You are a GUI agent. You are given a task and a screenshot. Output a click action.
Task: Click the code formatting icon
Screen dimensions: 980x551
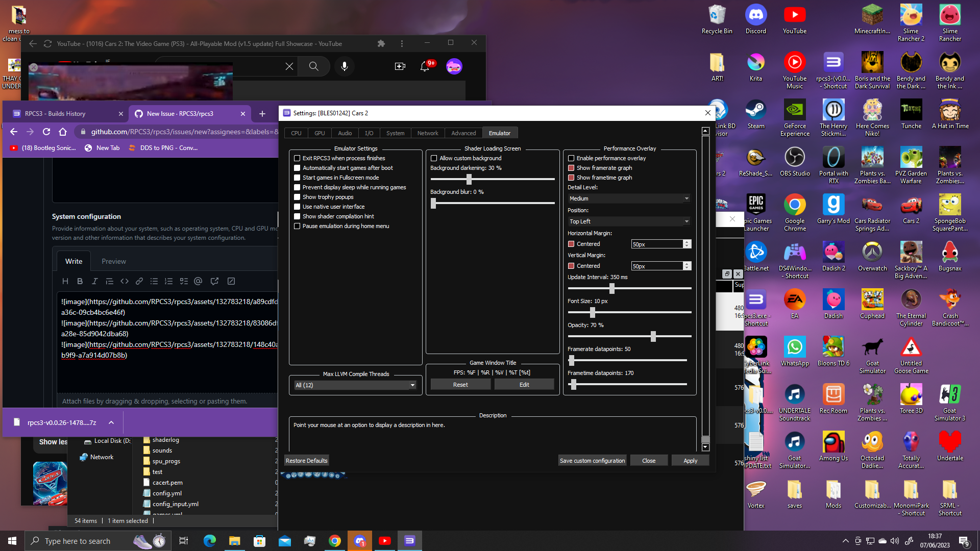click(x=124, y=281)
